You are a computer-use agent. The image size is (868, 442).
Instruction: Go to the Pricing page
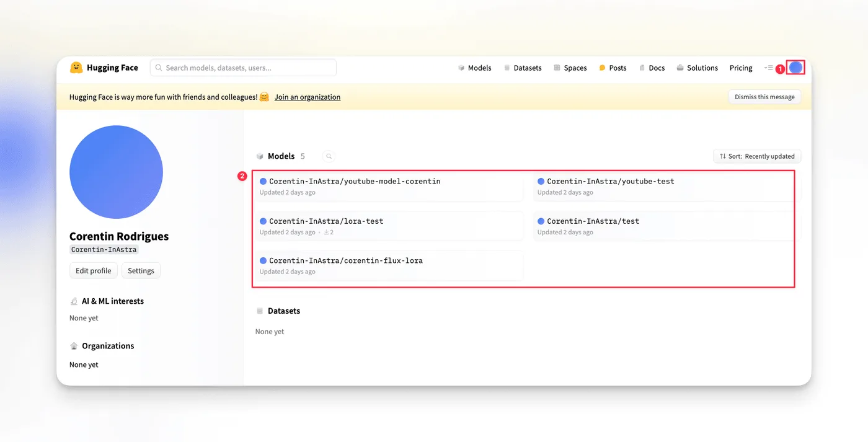741,68
